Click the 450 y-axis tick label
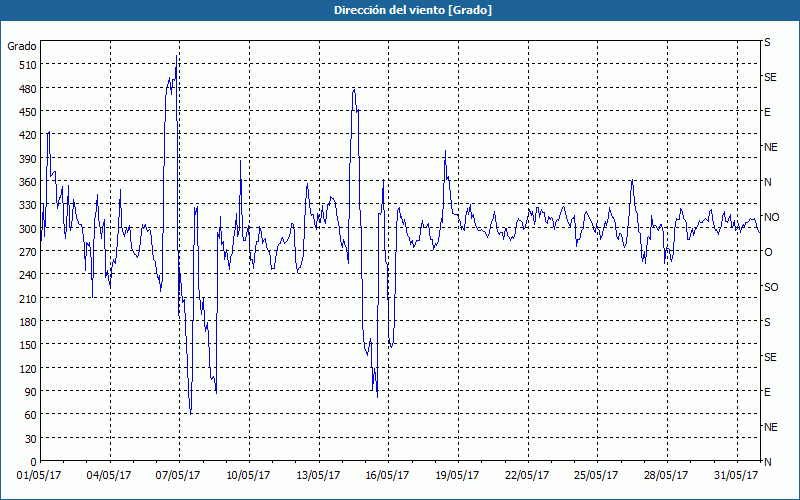Screen dimensions: 800x500 pyautogui.click(x=27, y=112)
